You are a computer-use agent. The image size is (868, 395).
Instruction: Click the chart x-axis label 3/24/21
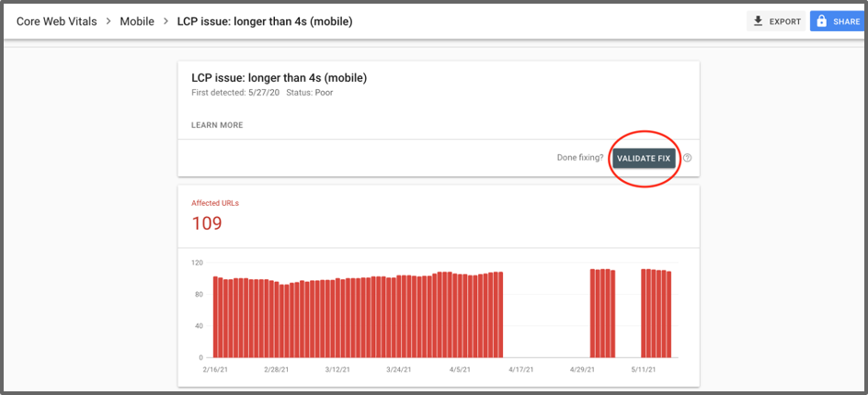click(x=400, y=369)
